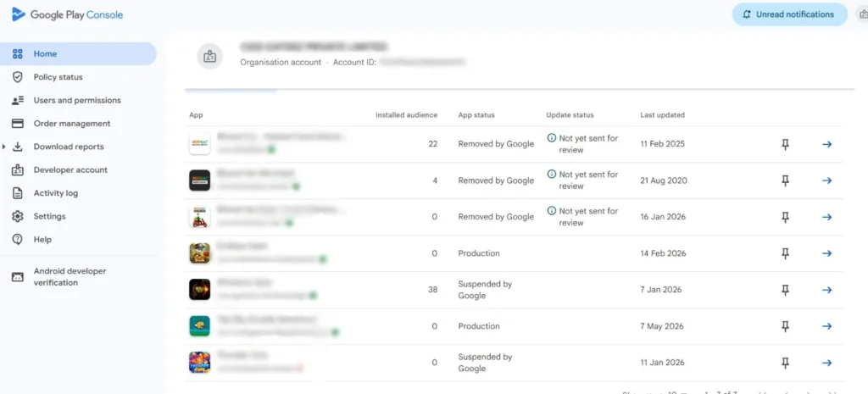
Task: Click the App status column header
Action: [x=476, y=115]
